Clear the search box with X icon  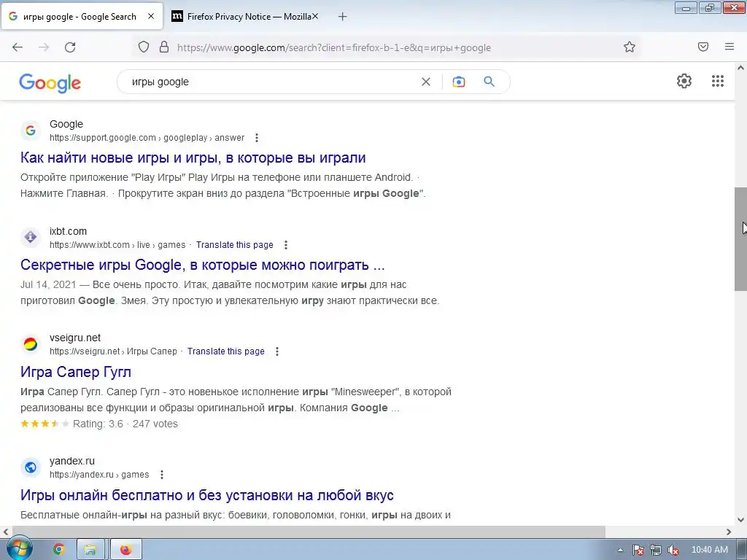pyautogui.click(x=426, y=82)
